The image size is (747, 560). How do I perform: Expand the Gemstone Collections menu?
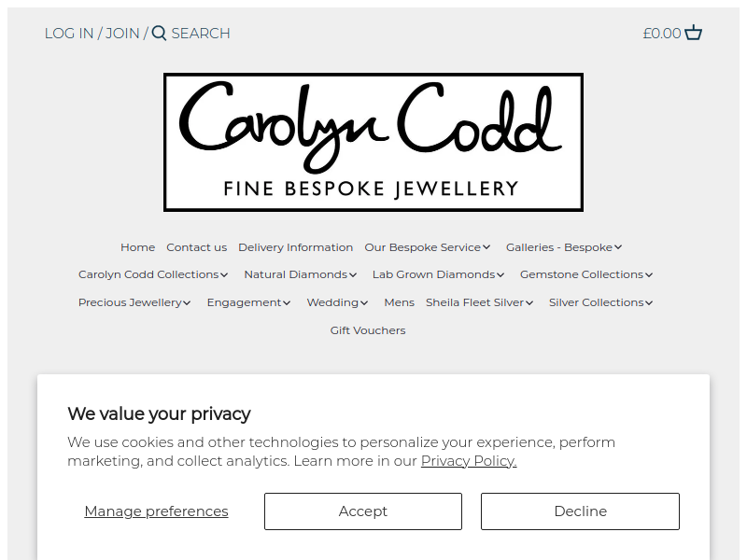pos(586,274)
